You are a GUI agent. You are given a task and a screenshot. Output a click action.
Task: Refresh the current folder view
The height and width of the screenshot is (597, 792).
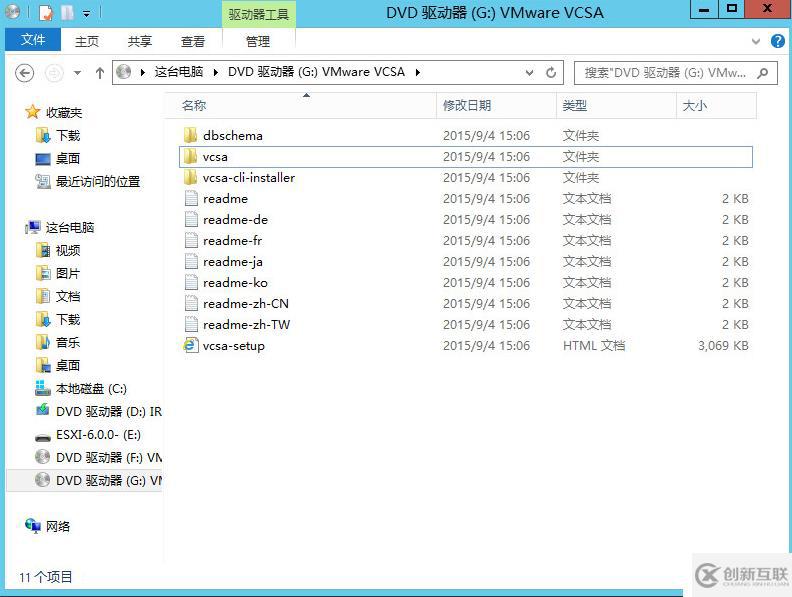pyautogui.click(x=551, y=73)
